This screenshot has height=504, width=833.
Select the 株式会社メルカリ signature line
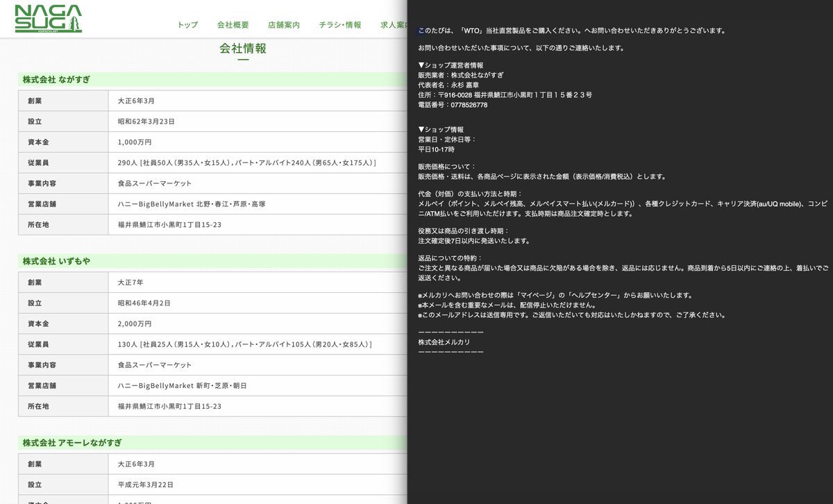444,342
